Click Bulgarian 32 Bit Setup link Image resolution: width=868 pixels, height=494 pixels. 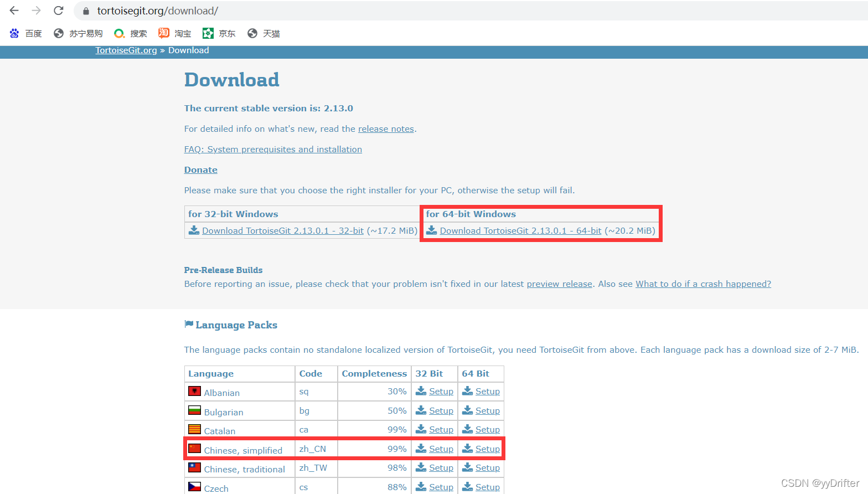coord(441,411)
